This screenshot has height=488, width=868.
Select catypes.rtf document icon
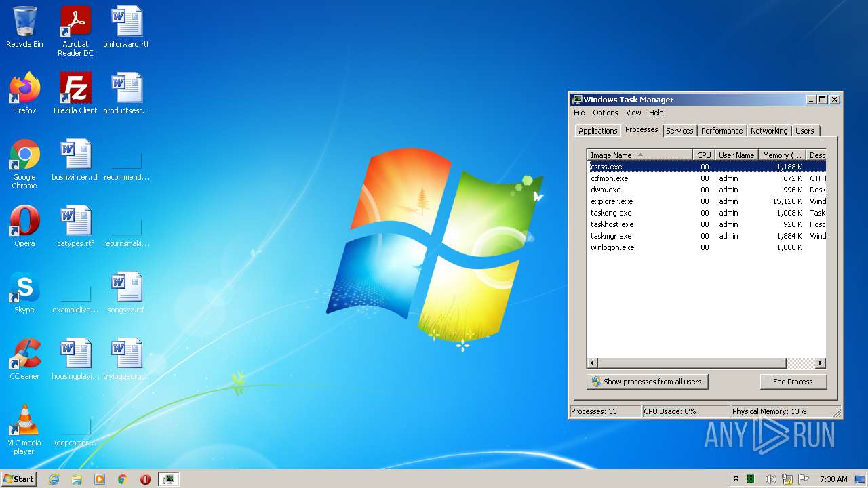[75, 226]
